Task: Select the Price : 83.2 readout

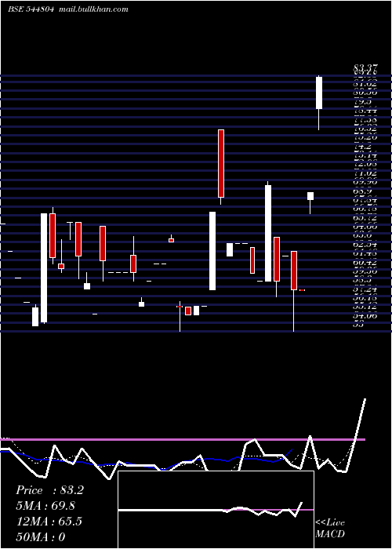Action: point(49,490)
